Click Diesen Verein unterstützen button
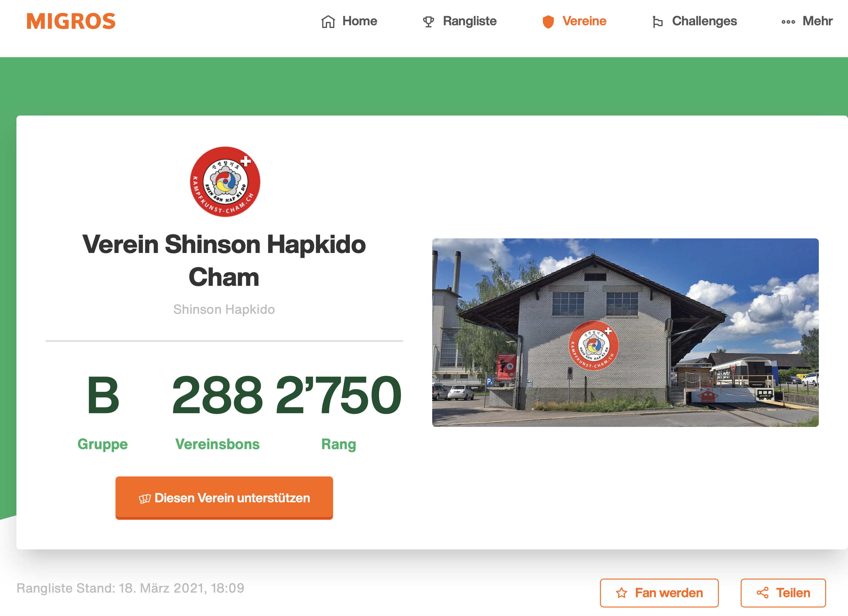 (224, 498)
